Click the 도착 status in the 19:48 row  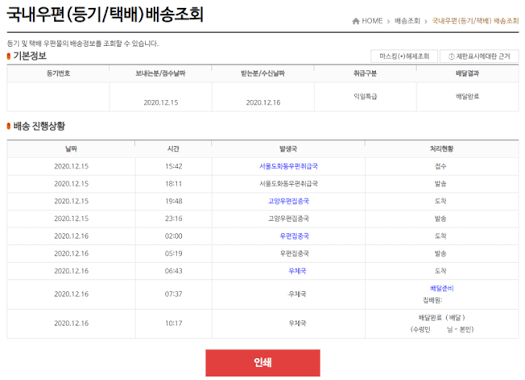[x=441, y=201]
